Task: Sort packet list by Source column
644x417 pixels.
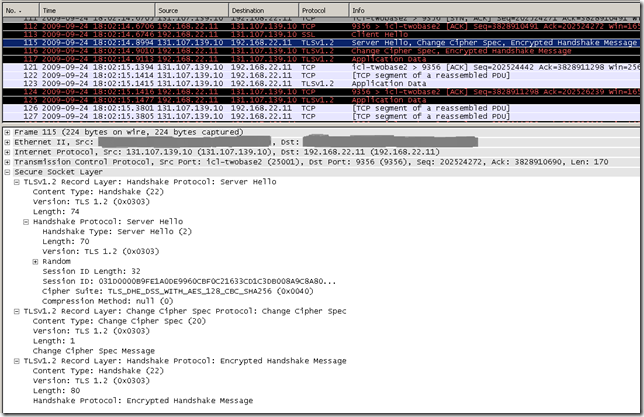Action: pos(191,10)
